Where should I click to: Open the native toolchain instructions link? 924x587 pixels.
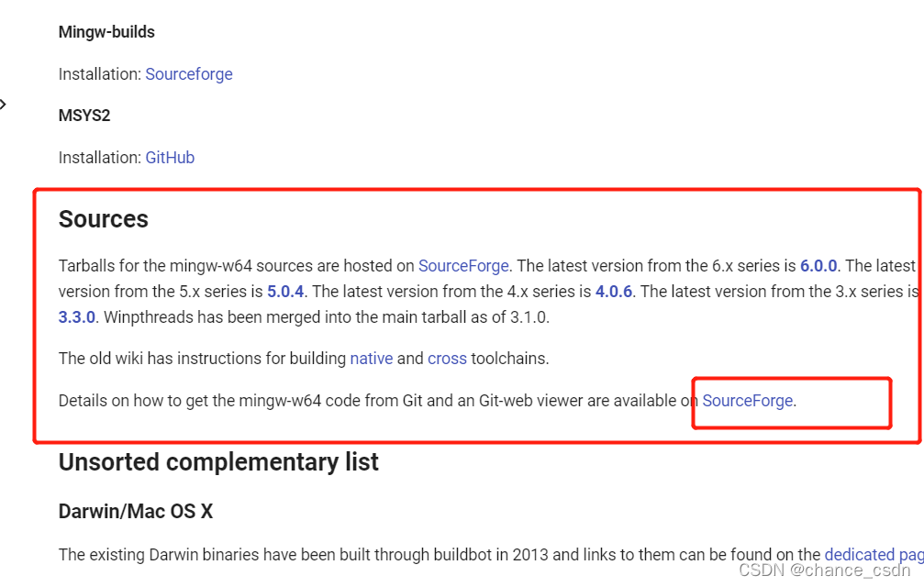click(372, 359)
